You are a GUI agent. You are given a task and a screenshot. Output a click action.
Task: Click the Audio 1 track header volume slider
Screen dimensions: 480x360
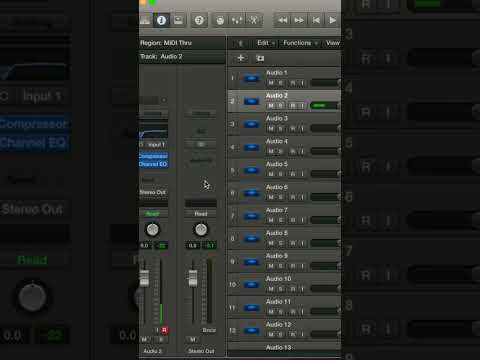(326, 83)
